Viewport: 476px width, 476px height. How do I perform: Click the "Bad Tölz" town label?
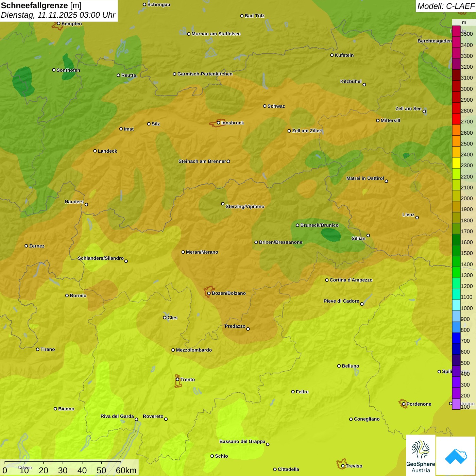(x=255, y=16)
